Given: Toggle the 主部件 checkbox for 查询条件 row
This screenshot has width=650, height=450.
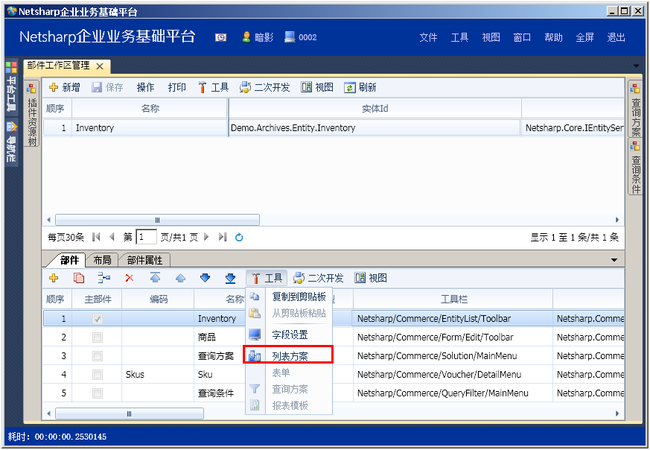Looking at the screenshot, I should click(x=97, y=393).
